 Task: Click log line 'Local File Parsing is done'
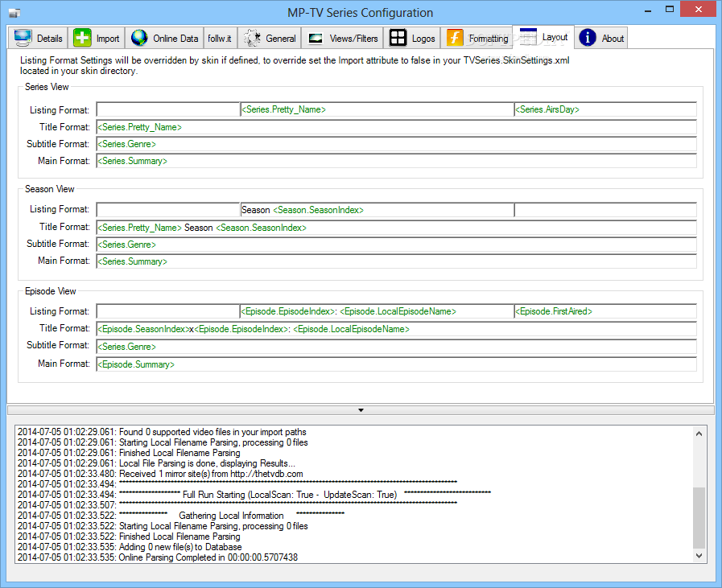(156, 463)
